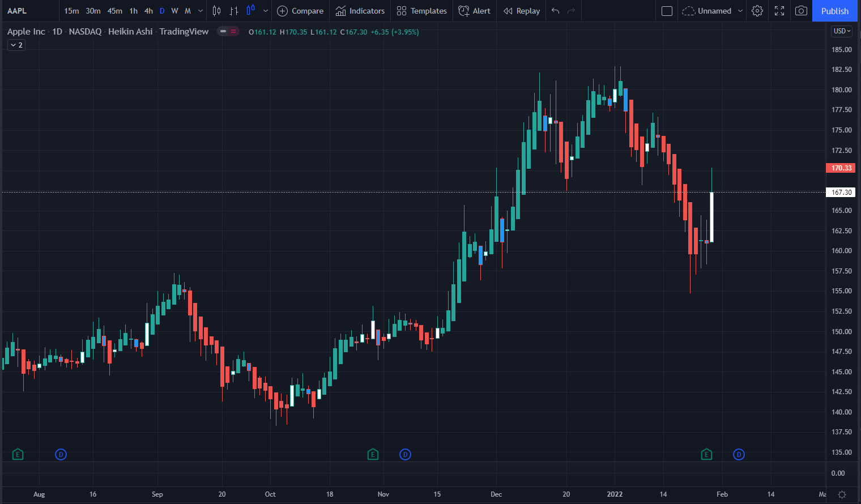Screen dimensions: 861x504
Task: Open time axis settings gear at bottom-right
Action: (842, 494)
